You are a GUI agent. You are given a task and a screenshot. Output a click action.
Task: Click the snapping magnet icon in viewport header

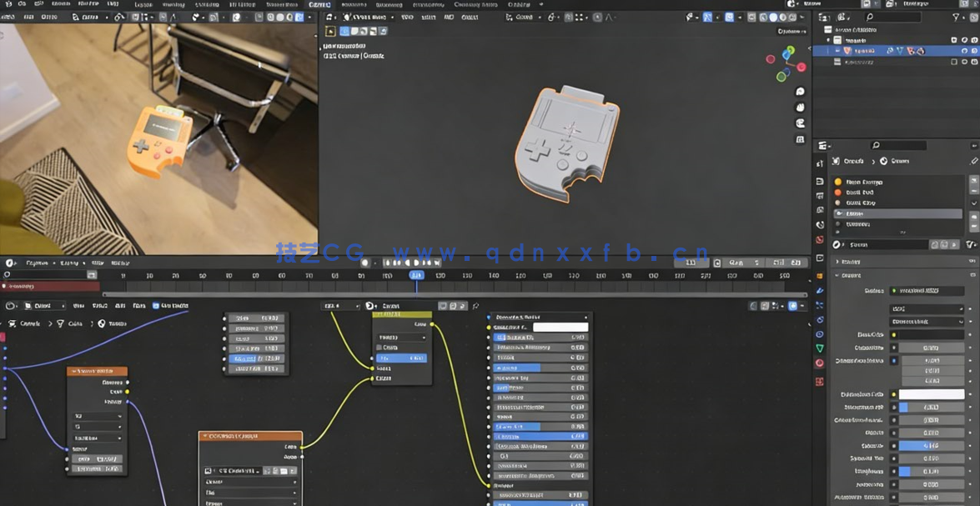(550, 16)
